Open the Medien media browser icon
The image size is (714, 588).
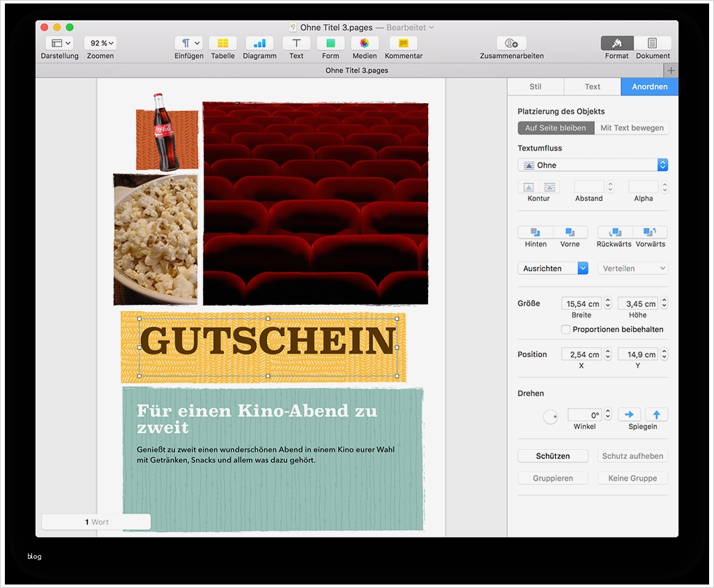tap(364, 44)
